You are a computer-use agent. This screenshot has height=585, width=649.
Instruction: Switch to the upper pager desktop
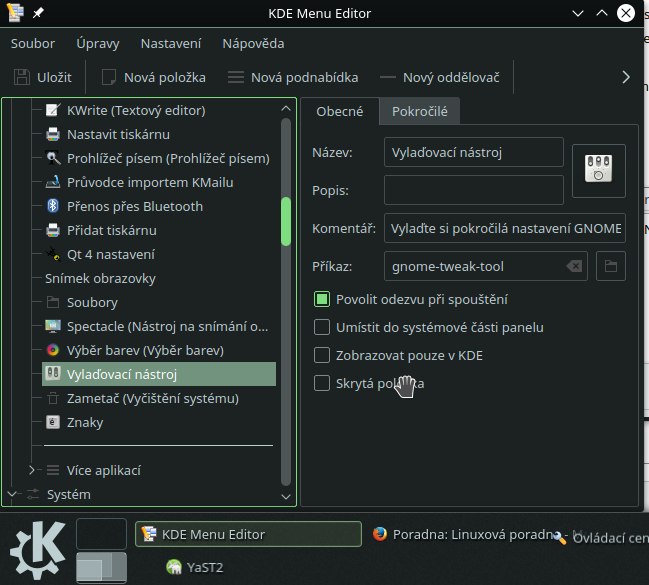101,534
